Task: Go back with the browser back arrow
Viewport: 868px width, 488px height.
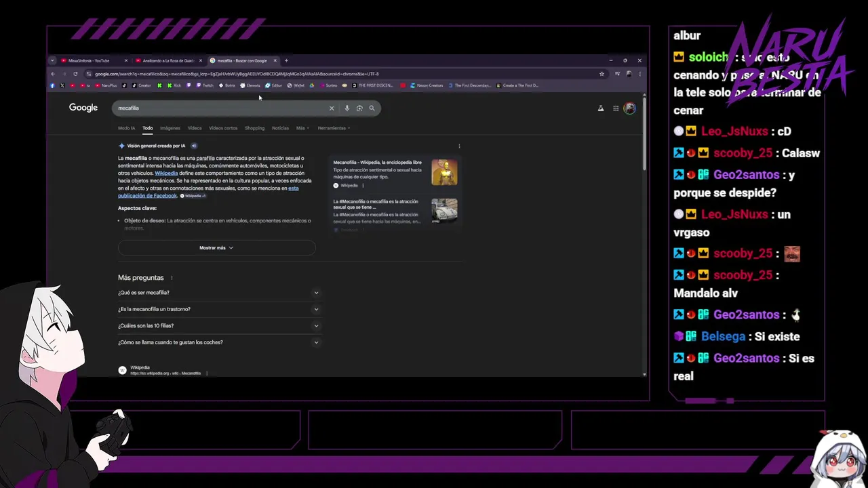Action: (x=52, y=73)
